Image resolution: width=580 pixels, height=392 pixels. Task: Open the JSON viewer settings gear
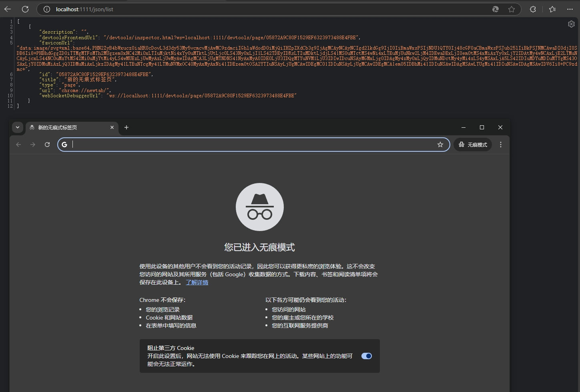coord(571,24)
